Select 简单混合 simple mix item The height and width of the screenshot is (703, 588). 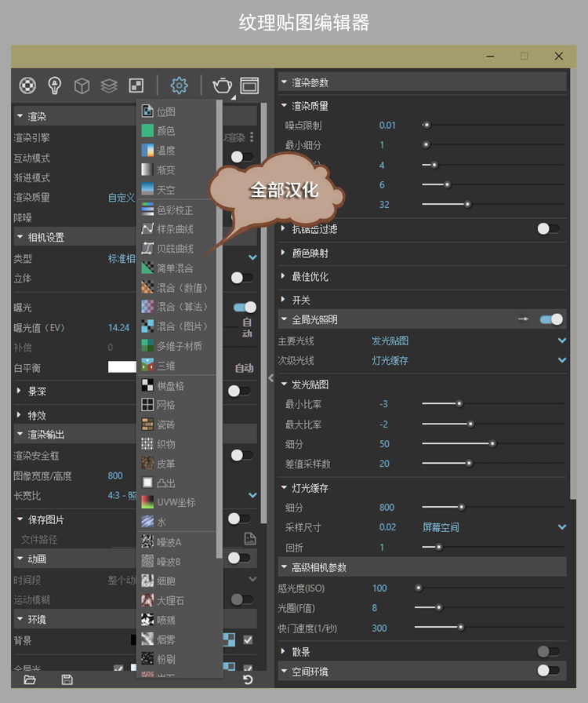click(x=176, y=268)
